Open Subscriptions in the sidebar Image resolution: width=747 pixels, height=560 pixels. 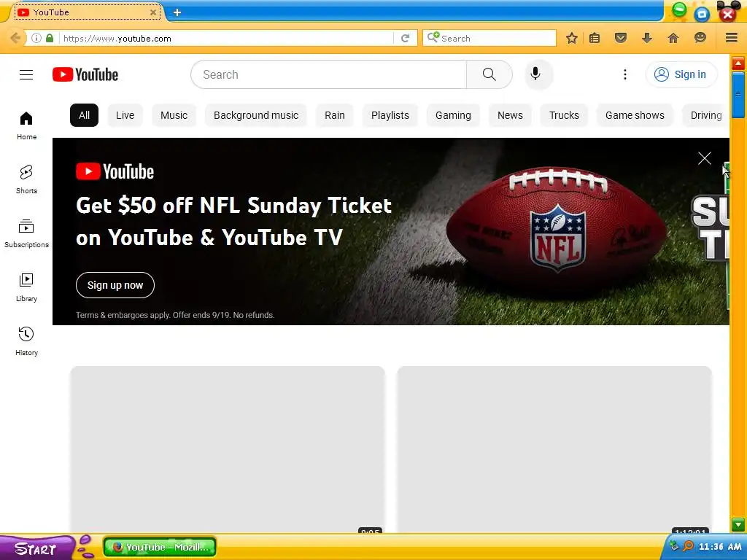(x=26, y=234)
